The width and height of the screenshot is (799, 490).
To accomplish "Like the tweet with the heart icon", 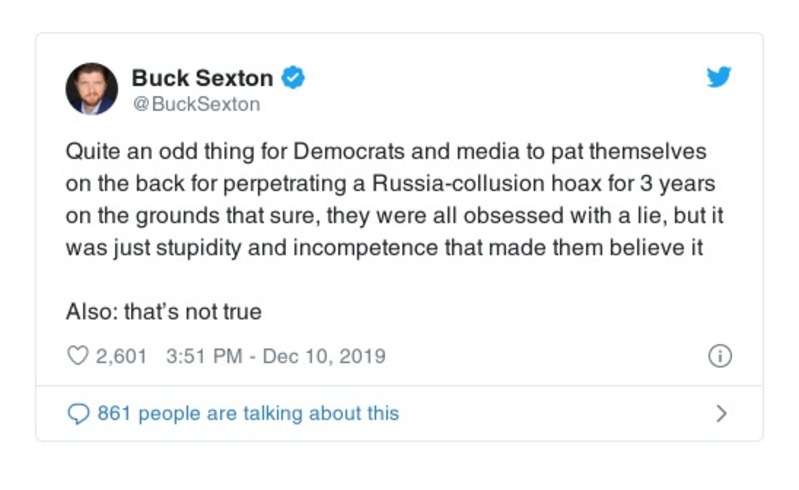I will click(x=77, y=356).
